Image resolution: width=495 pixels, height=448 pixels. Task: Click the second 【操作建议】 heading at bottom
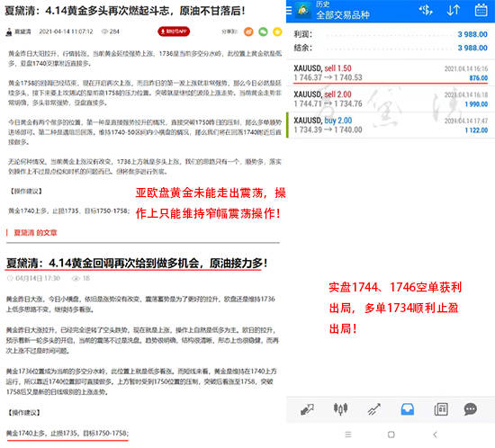pos(23,413)
